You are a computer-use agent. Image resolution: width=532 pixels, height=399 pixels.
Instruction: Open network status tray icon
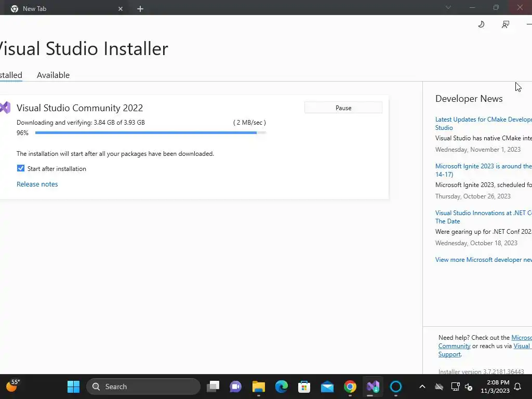(455, 387)
